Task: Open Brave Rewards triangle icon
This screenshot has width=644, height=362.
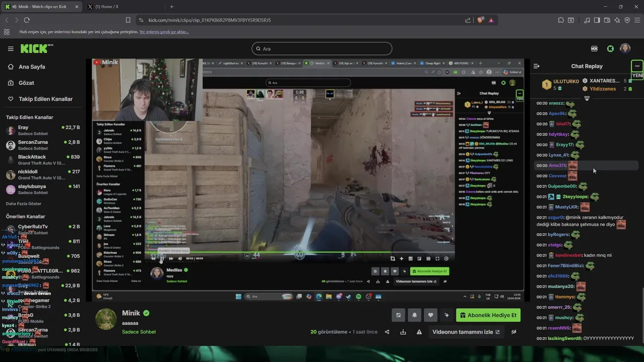Action: (491, 20)
